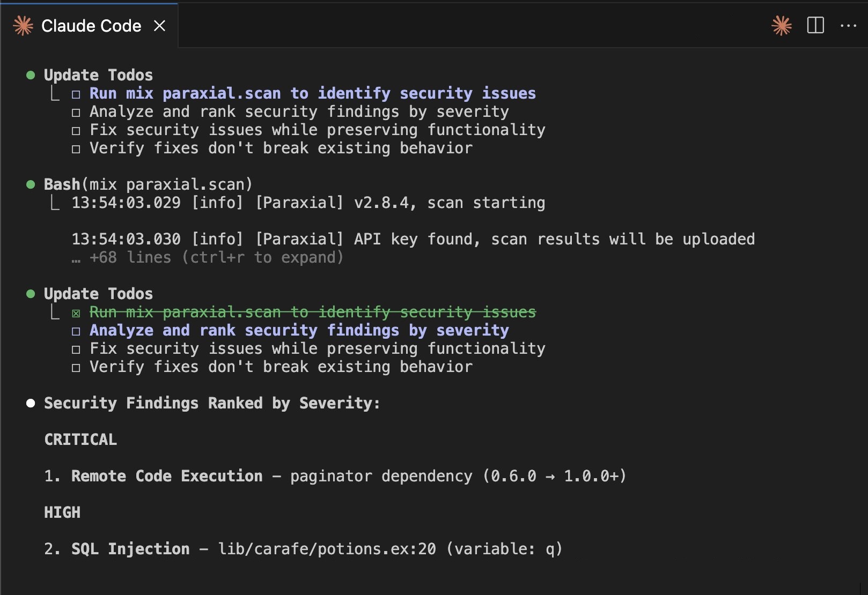
Task: Click the second 'Update Todos' heading
Action: pyautogui.click(x=98, y=294)
